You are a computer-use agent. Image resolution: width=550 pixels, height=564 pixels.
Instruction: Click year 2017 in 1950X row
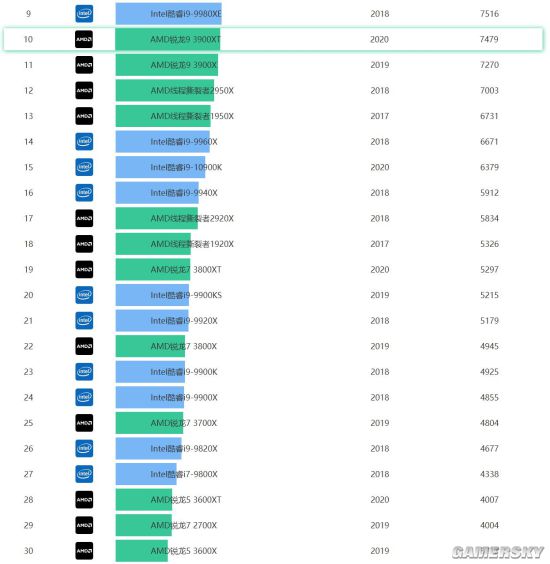(x=379, y=116)
